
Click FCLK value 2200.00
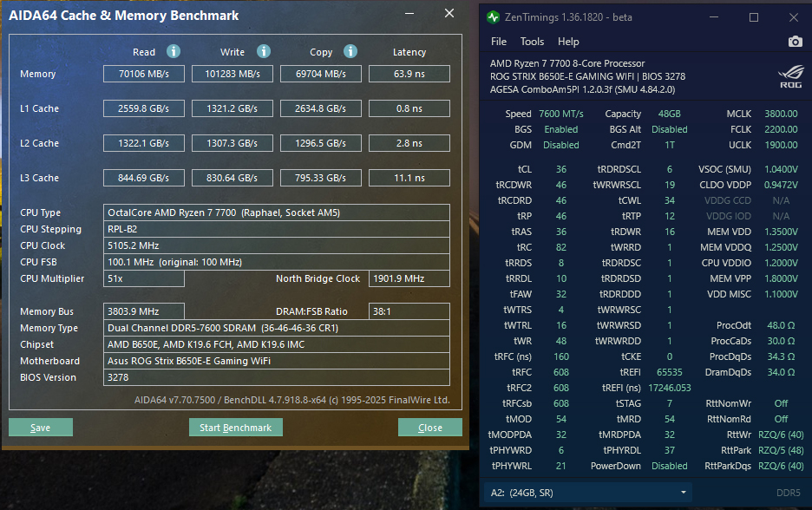click(x=781, y=129)
